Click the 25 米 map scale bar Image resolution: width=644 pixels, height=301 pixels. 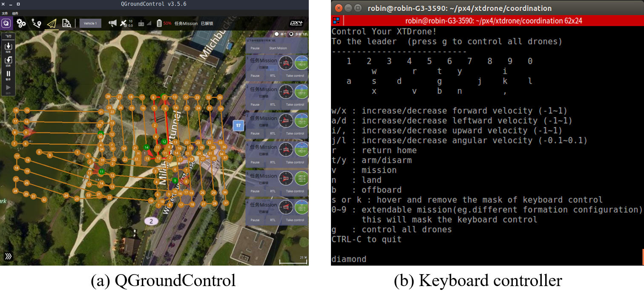(293, 260)
